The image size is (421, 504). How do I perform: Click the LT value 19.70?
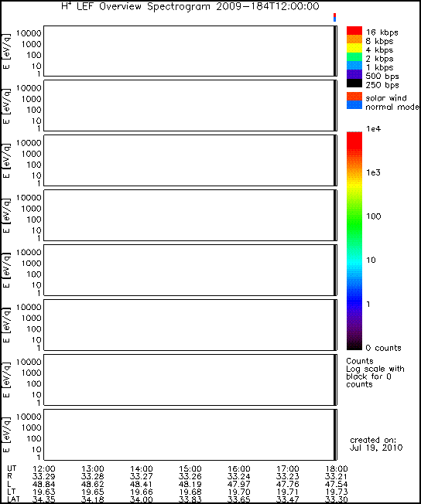pos(239,492)
